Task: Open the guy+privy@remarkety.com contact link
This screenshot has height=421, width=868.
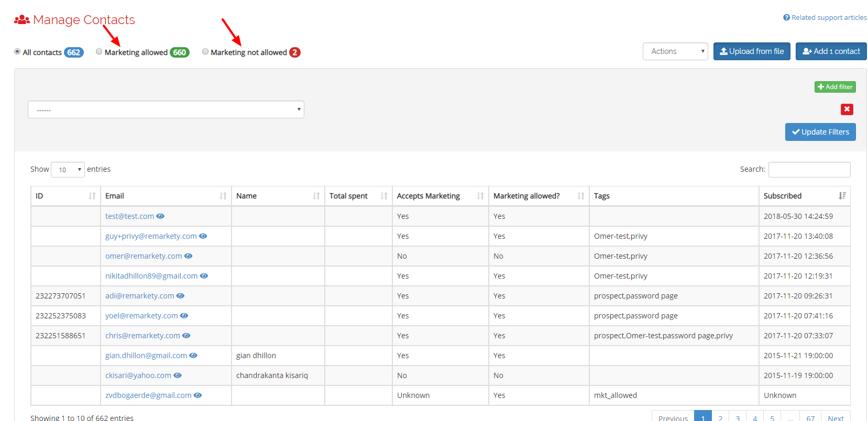Action: 151,236
